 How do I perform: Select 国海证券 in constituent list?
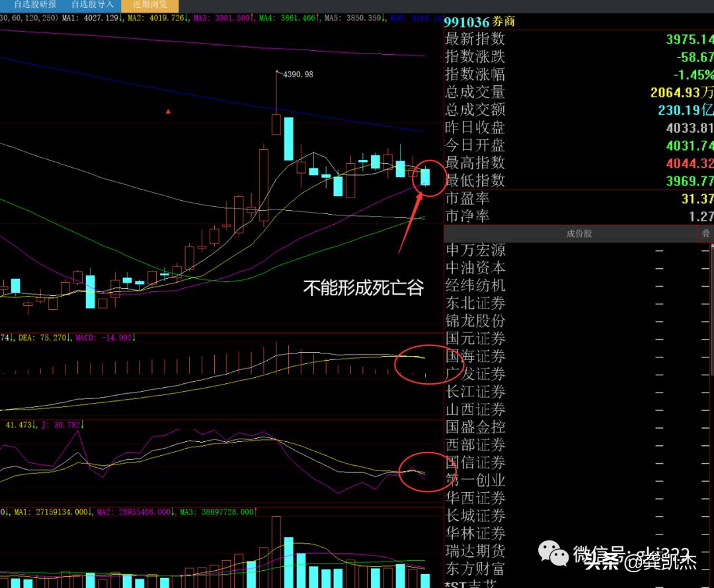click(x=475, y=356)
